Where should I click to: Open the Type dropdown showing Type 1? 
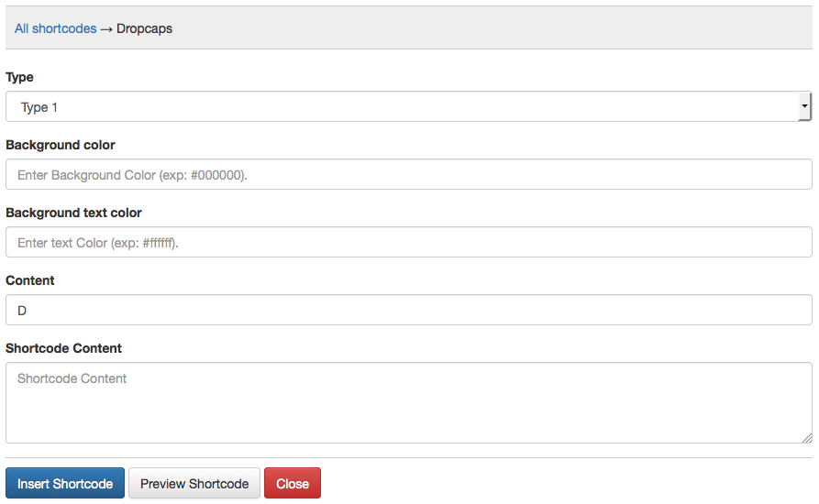(x=404, y=107)
